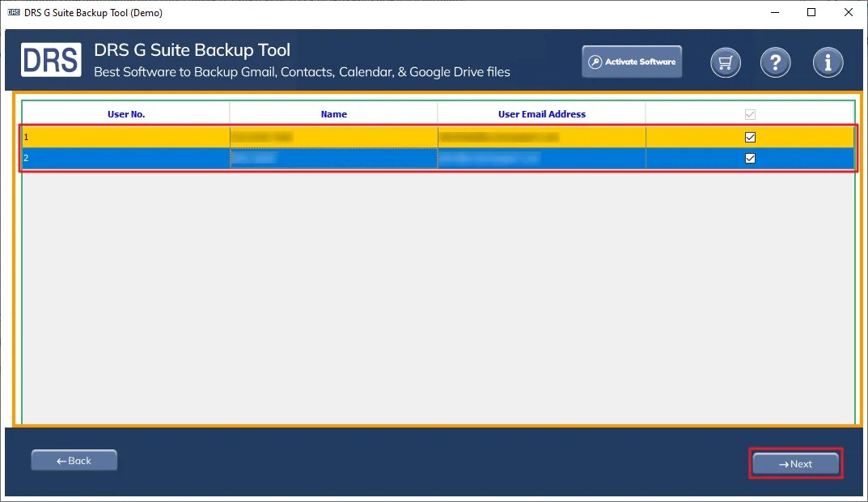Go to the Next step

coord(795,464)
